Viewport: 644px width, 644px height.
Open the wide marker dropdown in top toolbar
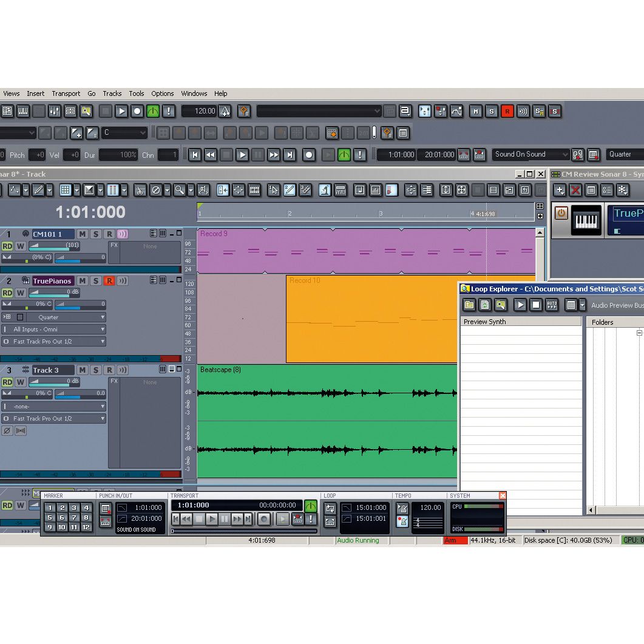pyautogui.click(x=319, y=111)
